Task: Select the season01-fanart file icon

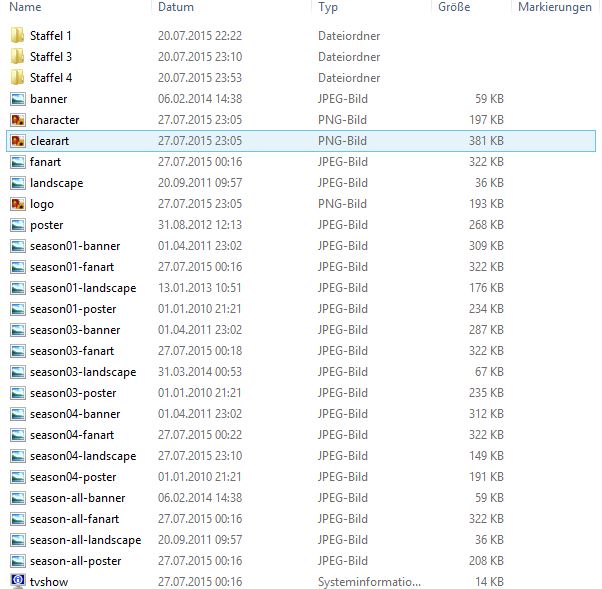Action: pyautogui.click(x=18, y=267)
